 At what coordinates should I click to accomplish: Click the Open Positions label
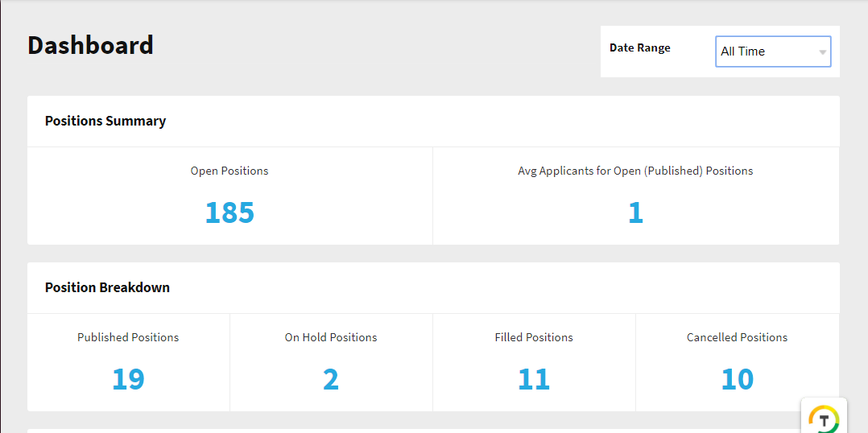coord(229,171)
